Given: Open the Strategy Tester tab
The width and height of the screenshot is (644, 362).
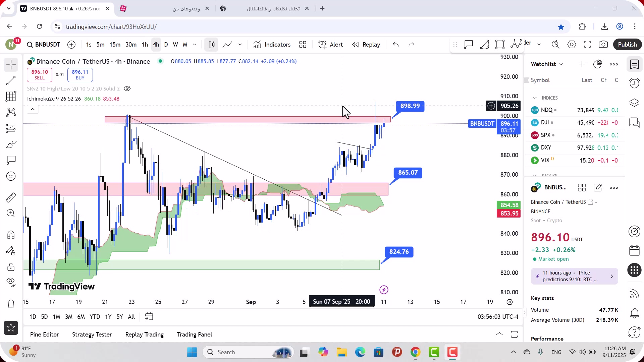Looking at the screenshot, I should [92, 335].
